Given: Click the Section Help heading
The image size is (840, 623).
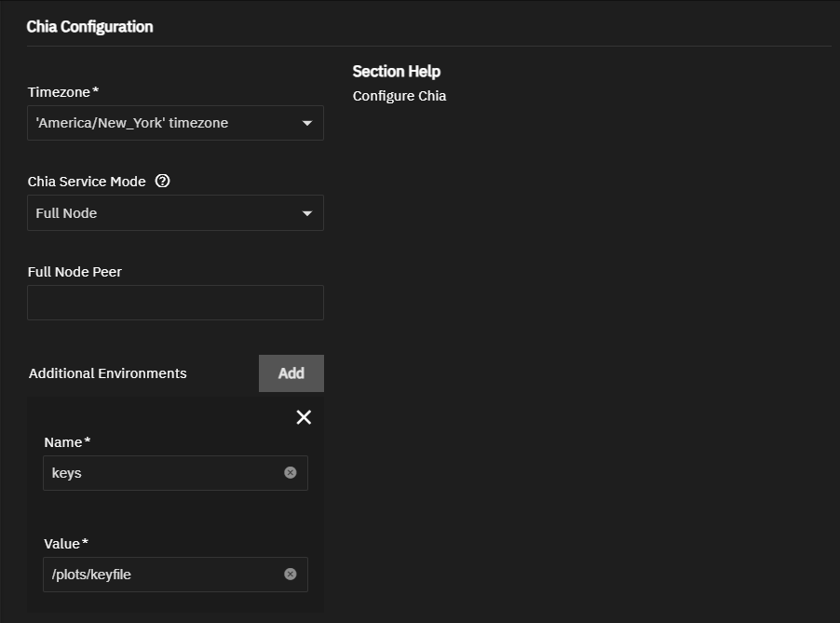Looking at the screenshot, I should pyautogui.click(x=396, y=72).
